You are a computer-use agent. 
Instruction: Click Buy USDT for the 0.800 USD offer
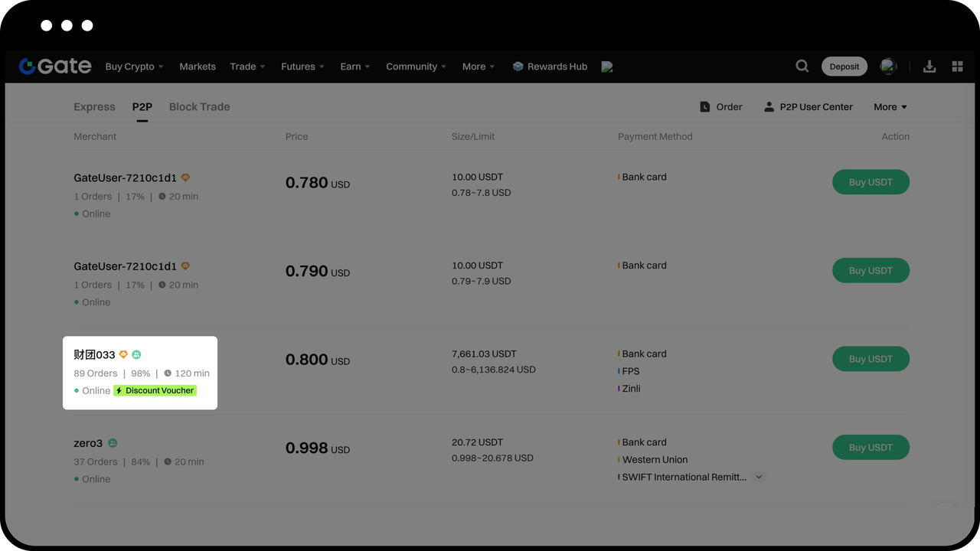pyautogui.click(x=871, y=359)
